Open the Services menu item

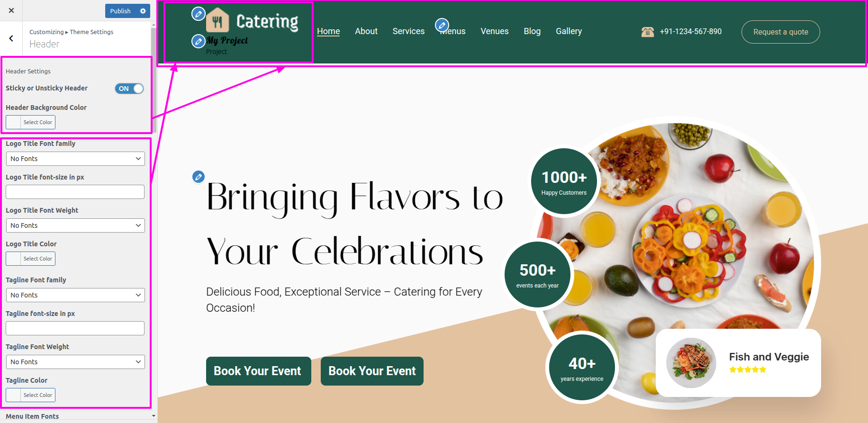pos(408,31)
